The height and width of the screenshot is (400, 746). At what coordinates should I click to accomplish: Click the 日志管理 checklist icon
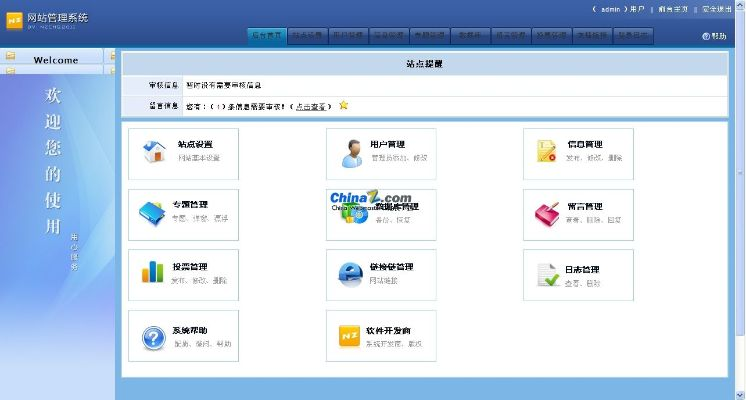[547, 274]
